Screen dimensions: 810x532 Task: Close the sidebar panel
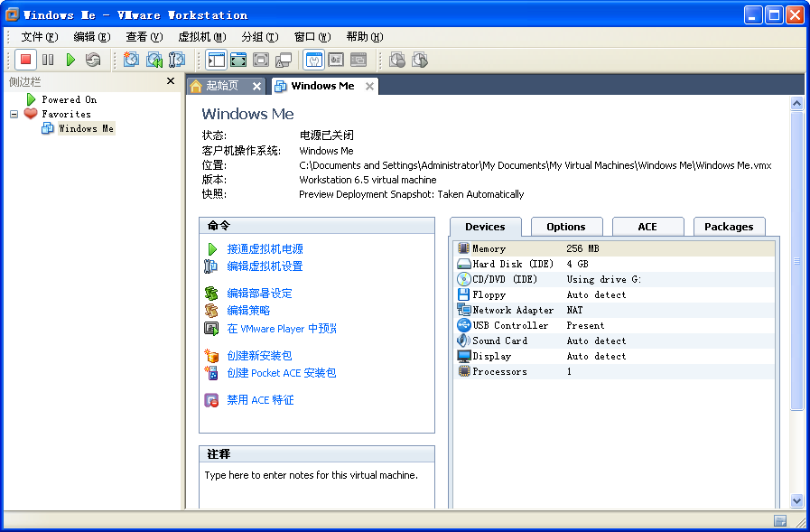(171, 81)
